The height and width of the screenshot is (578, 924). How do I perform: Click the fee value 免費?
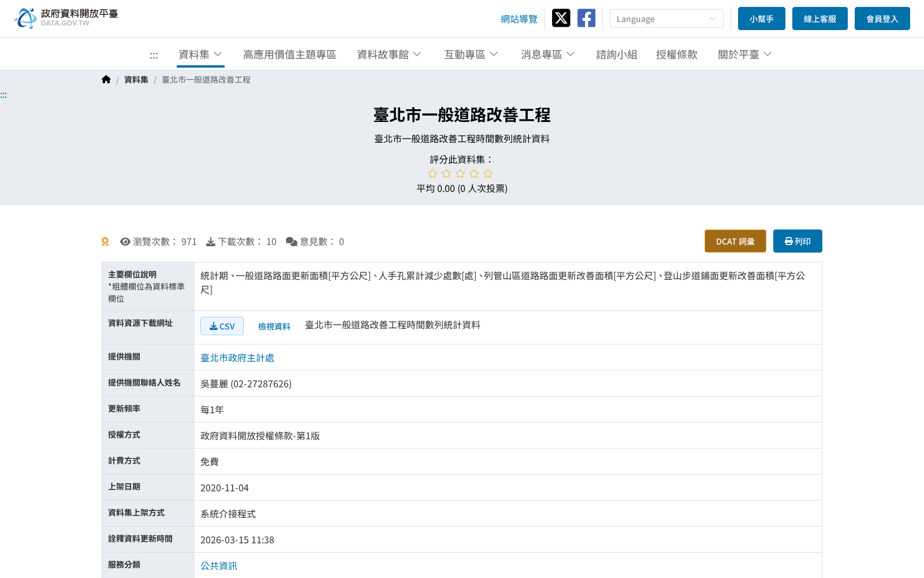pos(210,462)
